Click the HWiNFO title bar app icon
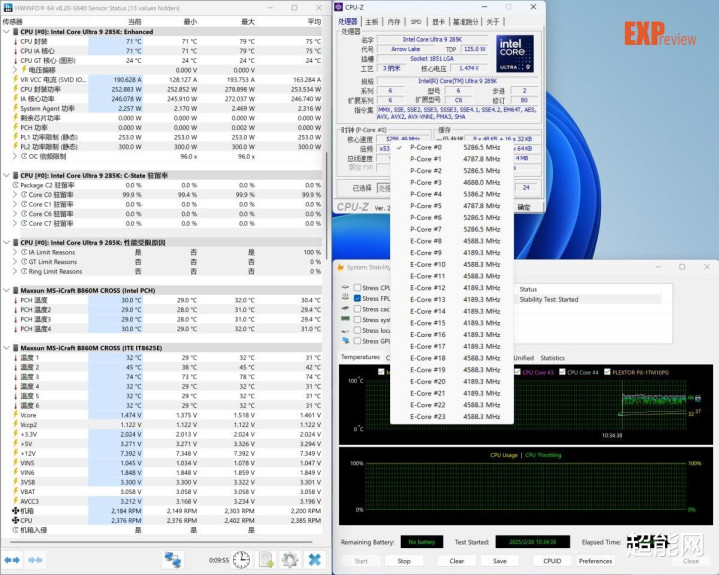 8,8
